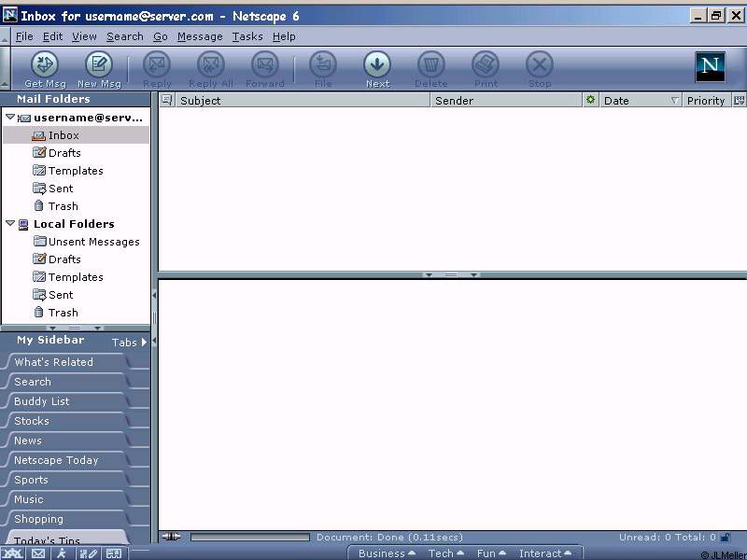The width and height of the screenshot is (747, 560).
Task: Open the Search sidebar tab
Action: (x=66, y=382)
